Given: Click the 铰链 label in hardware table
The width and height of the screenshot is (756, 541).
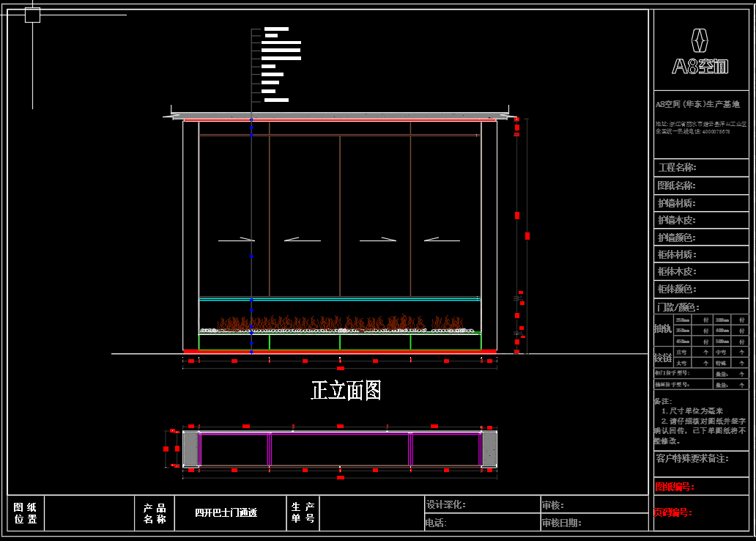Looking at the screenshot, I should coord(662,358).
